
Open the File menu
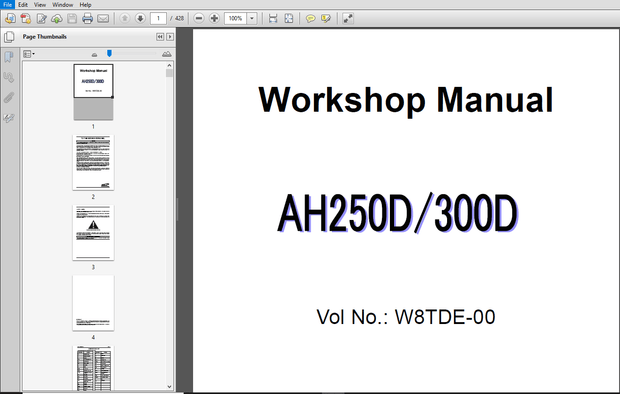7,5
